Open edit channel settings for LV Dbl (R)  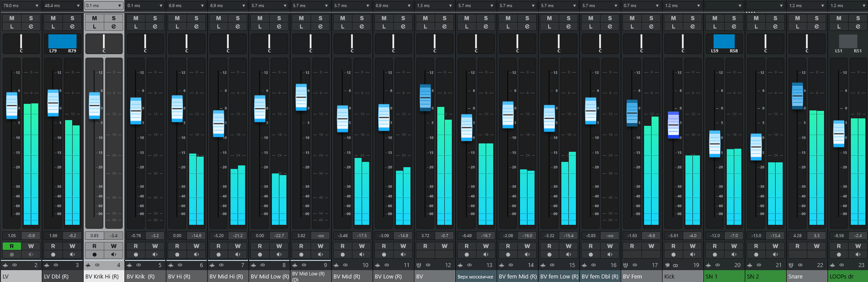[72, 26]
